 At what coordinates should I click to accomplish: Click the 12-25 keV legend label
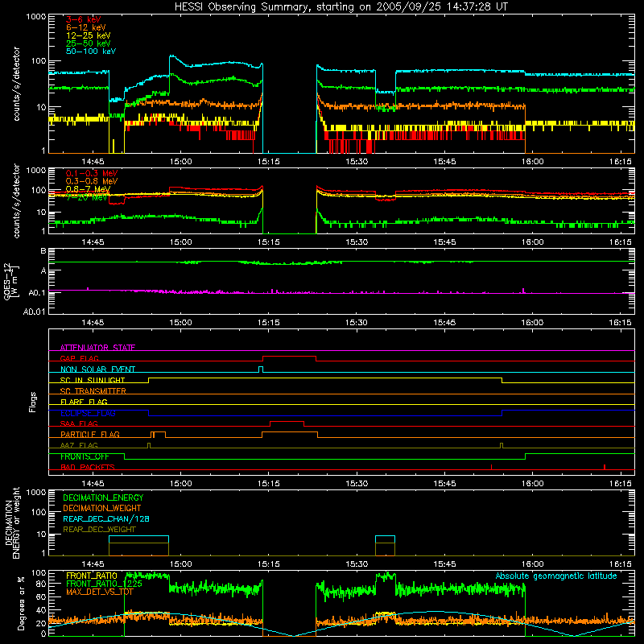tap(88, 35)
